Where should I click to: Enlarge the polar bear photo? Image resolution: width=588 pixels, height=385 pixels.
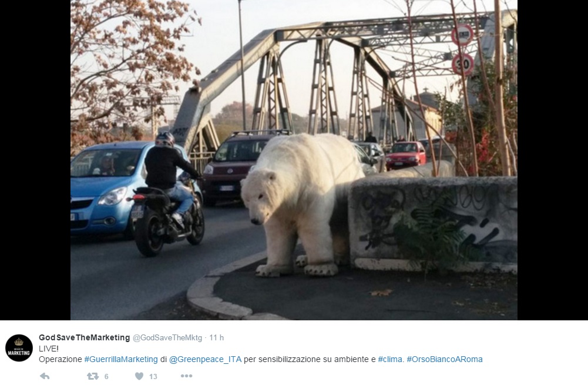[294, 160]
